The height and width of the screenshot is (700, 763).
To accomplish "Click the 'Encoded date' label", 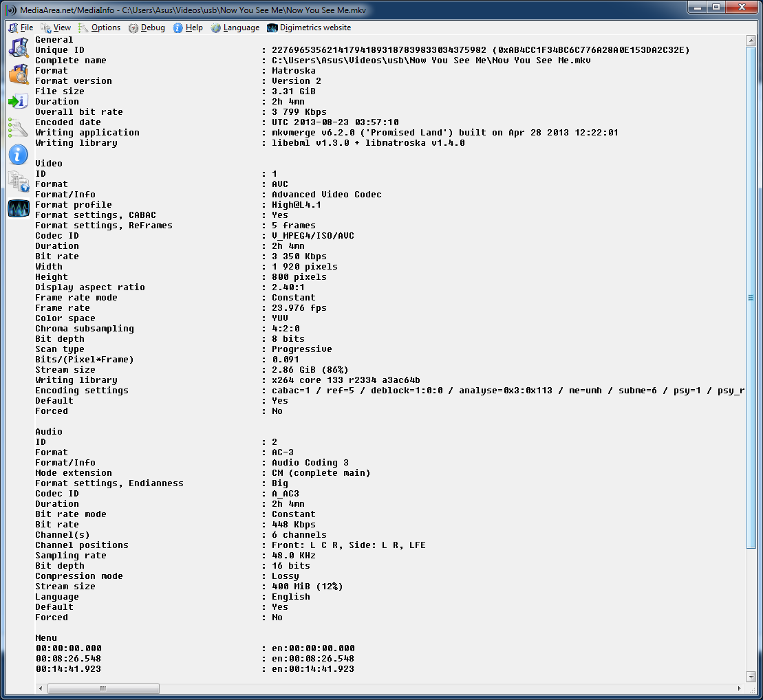I will [x=68, y=122].
